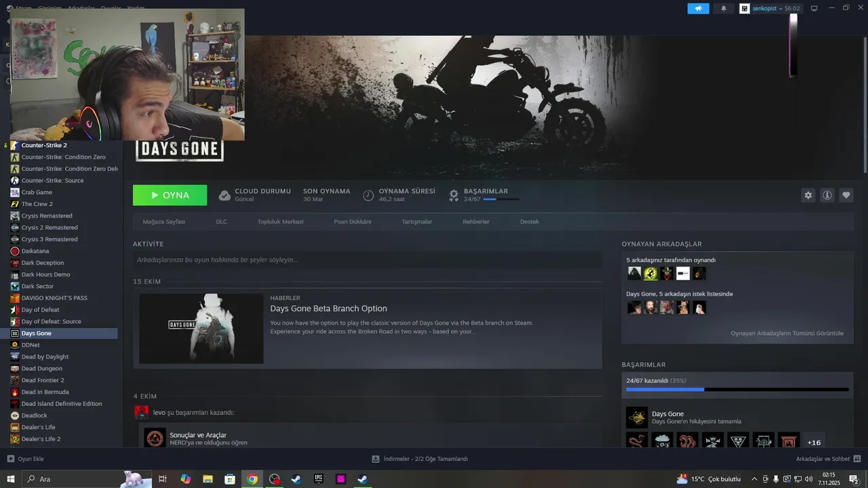Image resolution: width=868 pixels, height=488 pixels.
Task: Click the DDNet icon in library
Action: click(x=15, y=345)
